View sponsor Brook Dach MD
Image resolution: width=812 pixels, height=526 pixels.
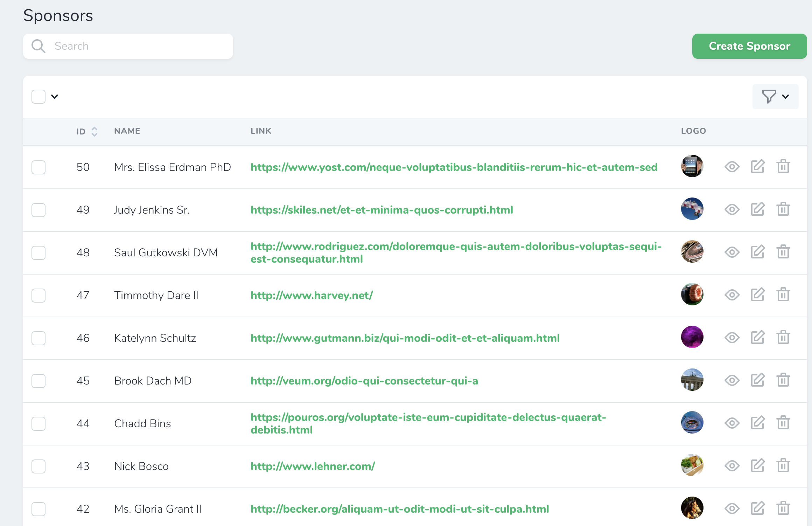pos(732,380)
